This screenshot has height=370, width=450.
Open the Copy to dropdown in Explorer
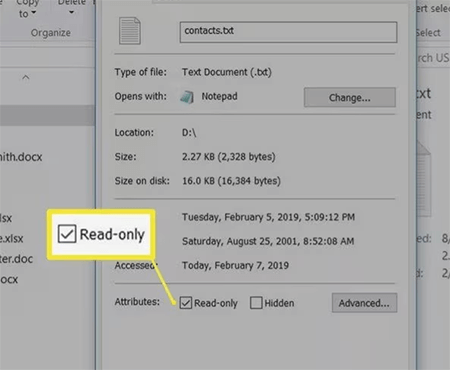click(x=27, y=9)
